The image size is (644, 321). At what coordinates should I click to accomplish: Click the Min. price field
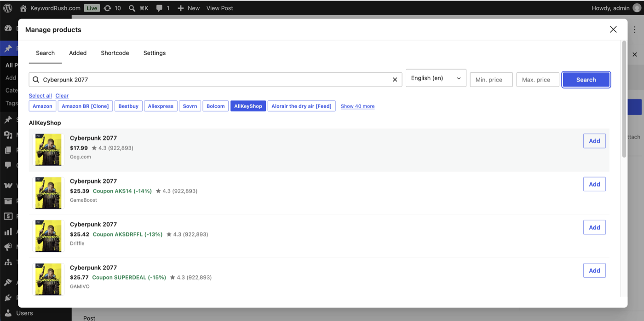click(491, 79)
